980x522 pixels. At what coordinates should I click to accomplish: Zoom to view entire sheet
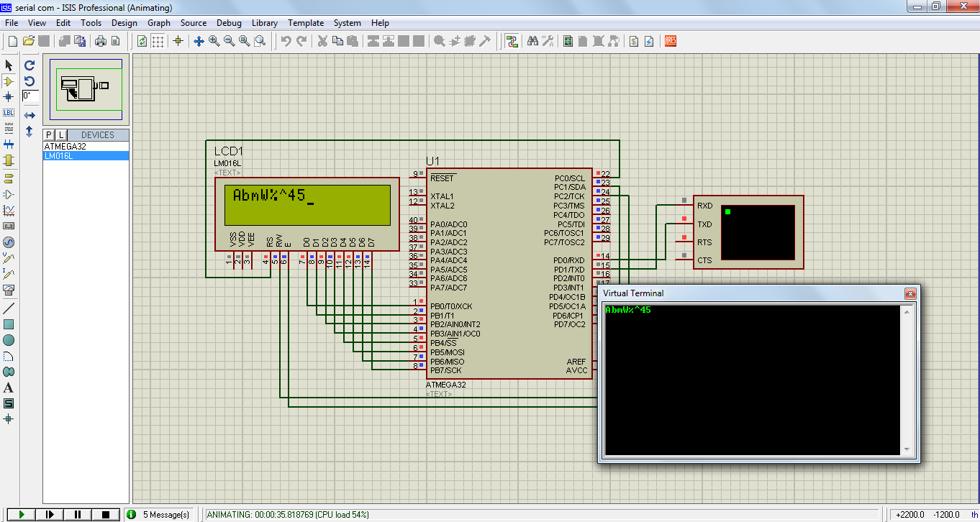[x=245, y=41]
